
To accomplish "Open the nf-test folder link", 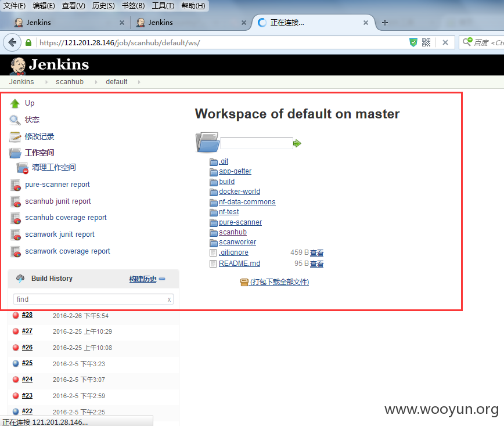I will coord(229,212).
